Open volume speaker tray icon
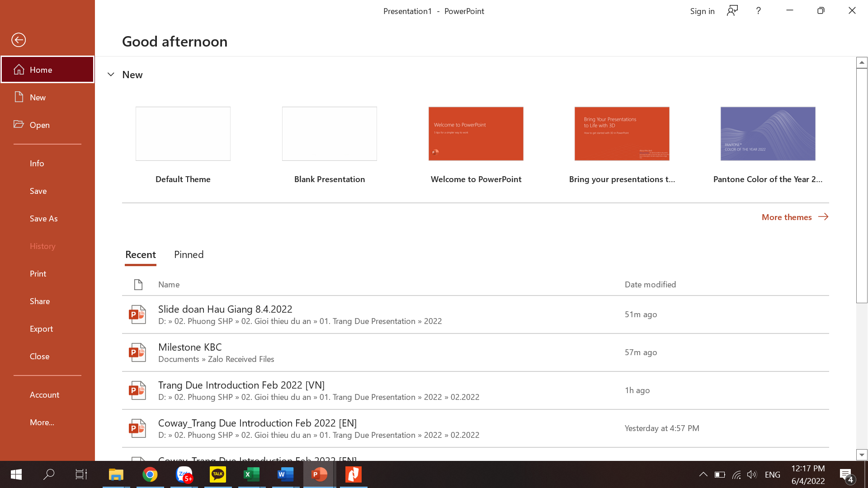The image size is (868, 488). pyautogui.click(x=752, y=474)
